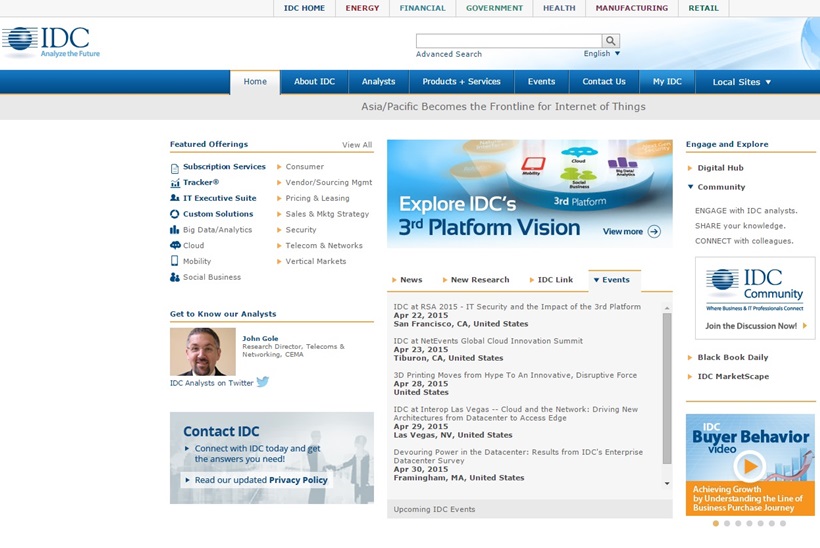Image resolution: width=820 pixels, height=548 pixels.
Task: Click the Mobility phone icon
Action: [x=175, y=261]
